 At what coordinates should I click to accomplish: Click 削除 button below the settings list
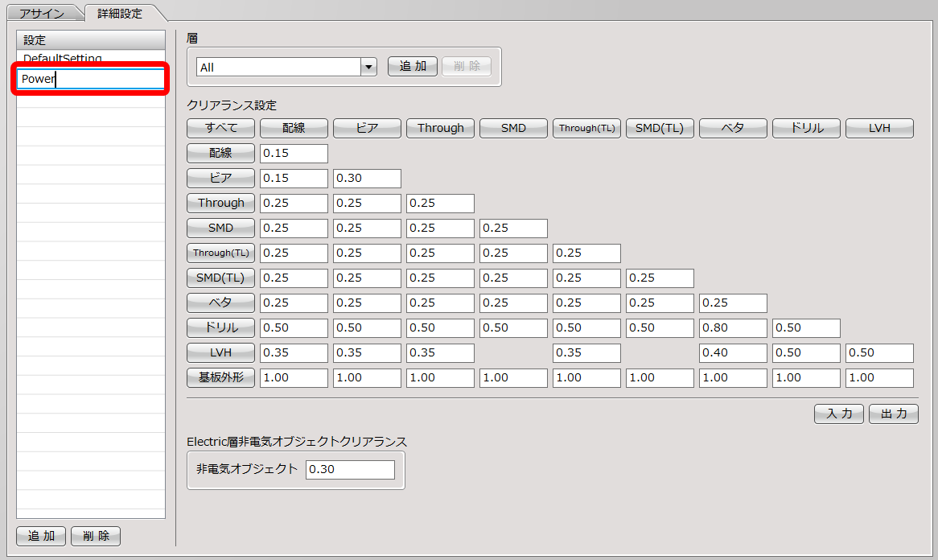(x=96, y=536)
